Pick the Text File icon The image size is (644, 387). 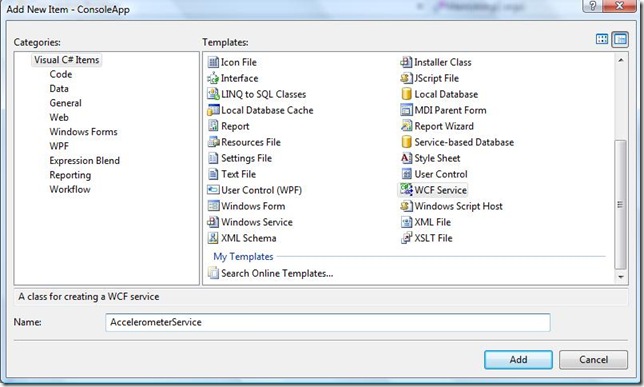coord(213,174)
